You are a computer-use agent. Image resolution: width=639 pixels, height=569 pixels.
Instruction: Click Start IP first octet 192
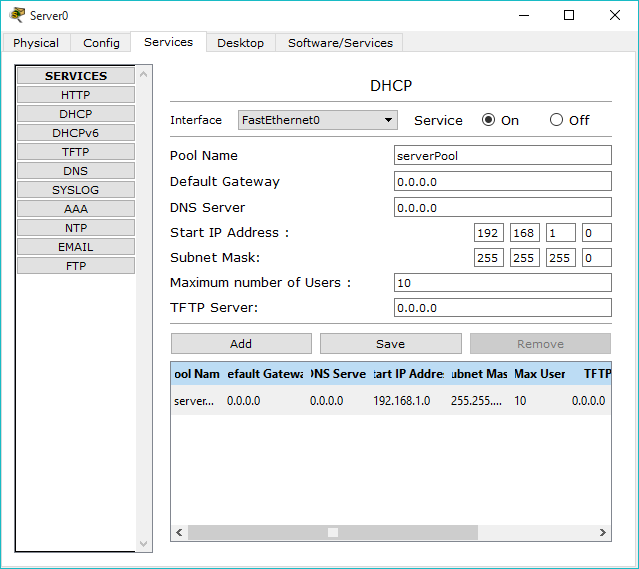coord(489,233)
